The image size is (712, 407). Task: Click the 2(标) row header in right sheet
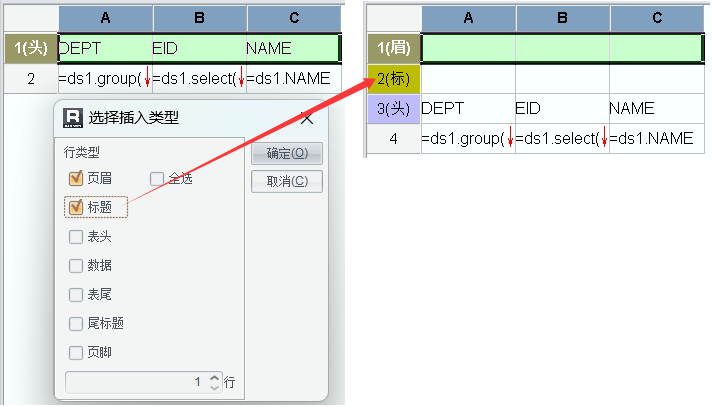click(394, 77)
